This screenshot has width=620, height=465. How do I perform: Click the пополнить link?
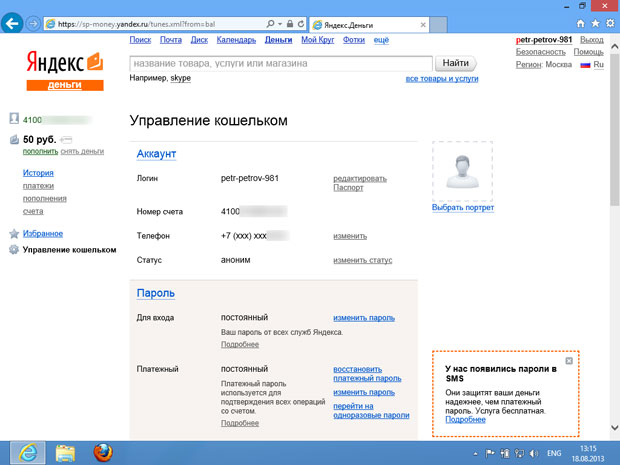coord(40,151)
